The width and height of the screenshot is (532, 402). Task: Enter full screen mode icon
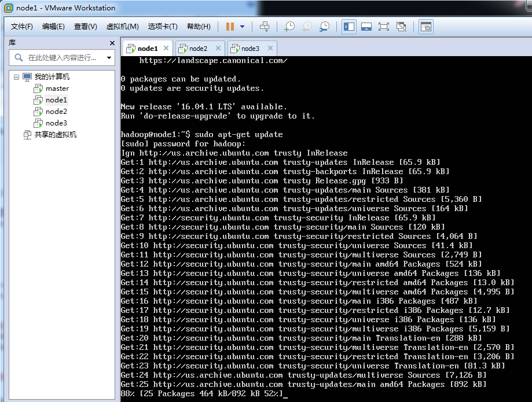click(383, 27)
